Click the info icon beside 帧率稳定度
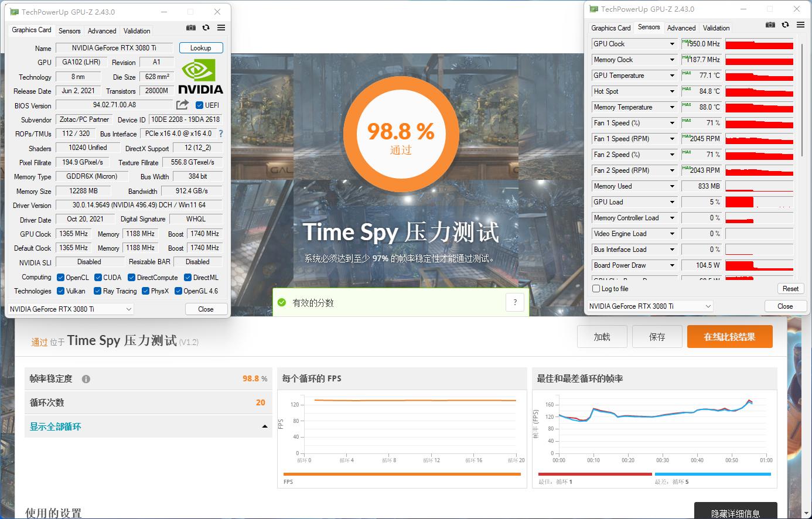 (x=86, y=378)
